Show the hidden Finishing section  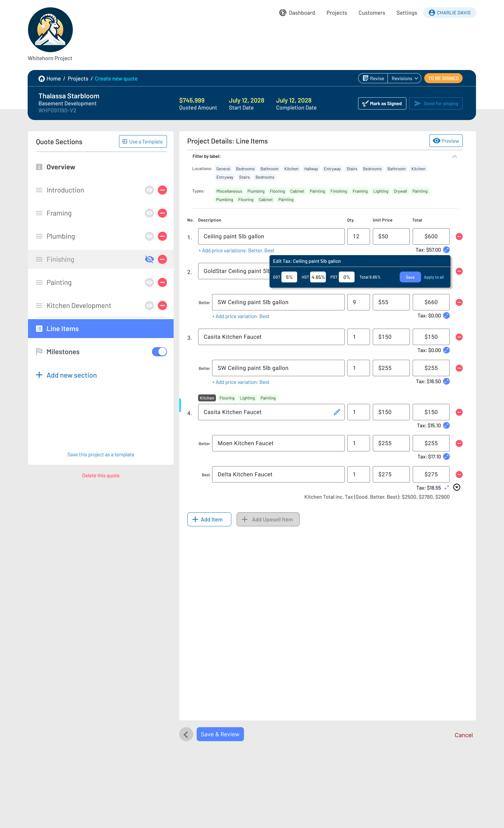tap(149, 259)
